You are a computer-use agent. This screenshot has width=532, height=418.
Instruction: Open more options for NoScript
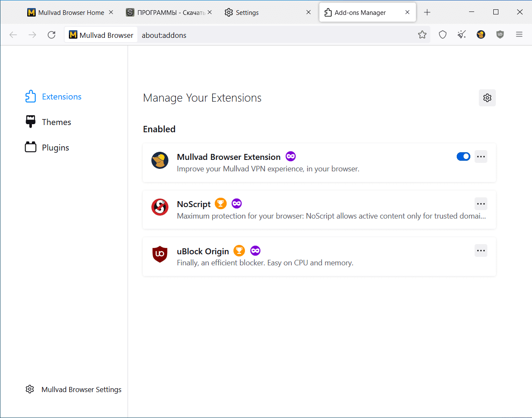(x=481, y=204)
